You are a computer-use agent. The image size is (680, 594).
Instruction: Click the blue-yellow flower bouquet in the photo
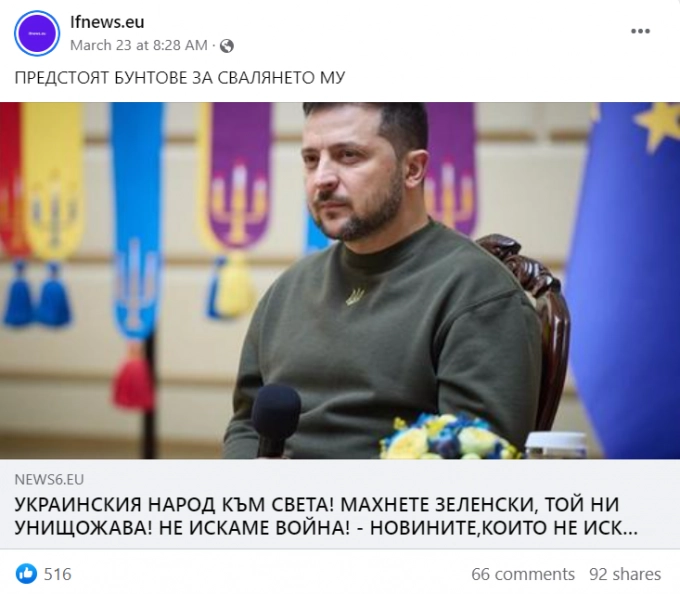click(449, 436)
